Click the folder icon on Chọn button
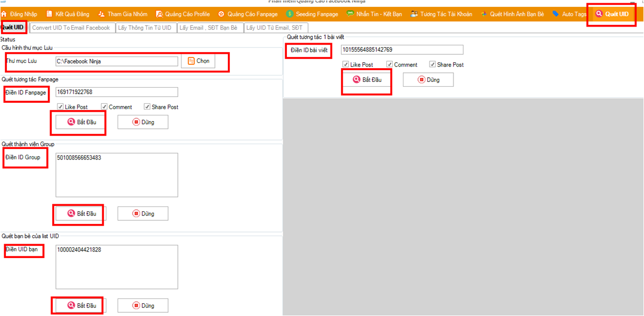This screenshot has height=316, width=644. 192,61
